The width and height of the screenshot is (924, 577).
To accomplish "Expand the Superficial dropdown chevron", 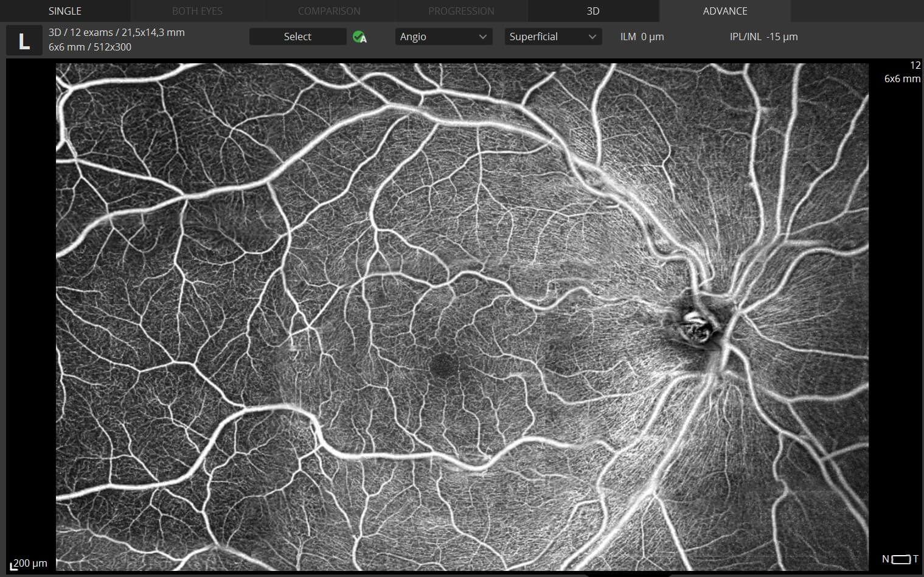I will coord(591,37).
